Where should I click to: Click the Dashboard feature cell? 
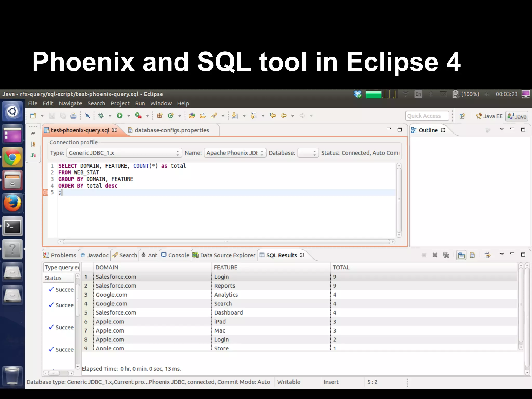271,312
